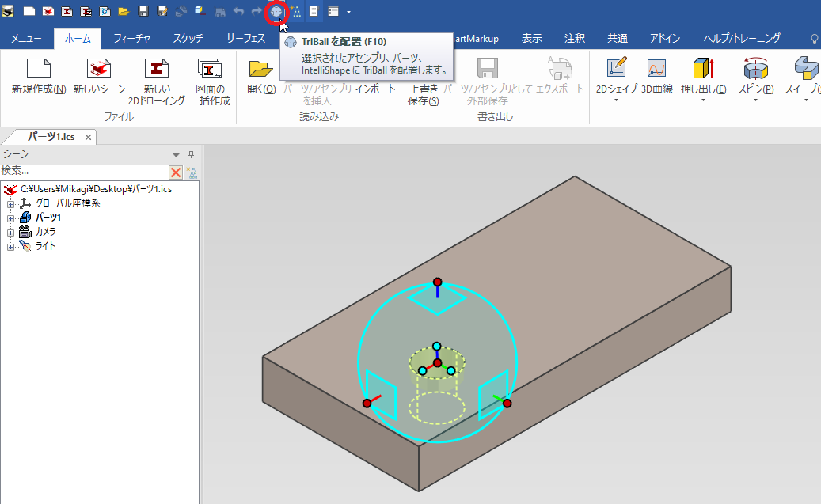This screenshot has height=504, width=821.
Task: Click the 上書き保存 save icon
Action: [x=423, y=69]
